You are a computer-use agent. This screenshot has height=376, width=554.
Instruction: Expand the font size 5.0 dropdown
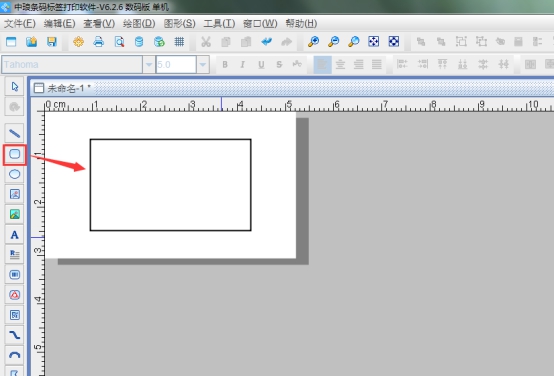coord(203,64)
